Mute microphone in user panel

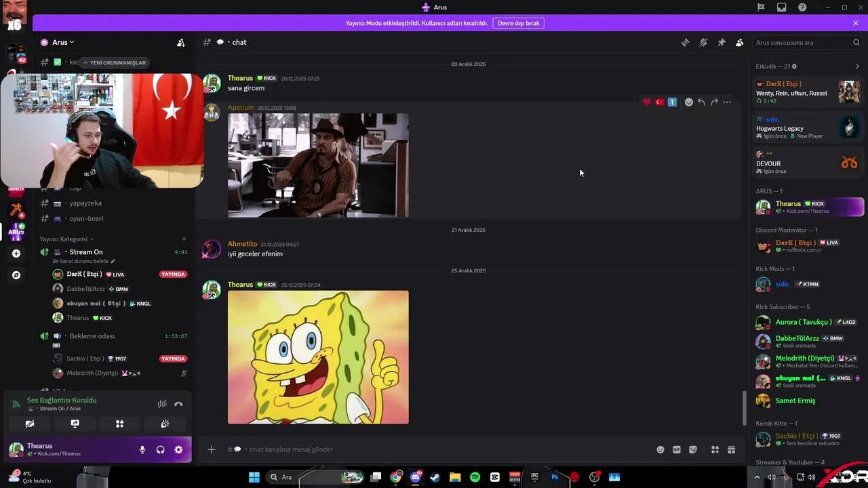[x=142, y=449]
